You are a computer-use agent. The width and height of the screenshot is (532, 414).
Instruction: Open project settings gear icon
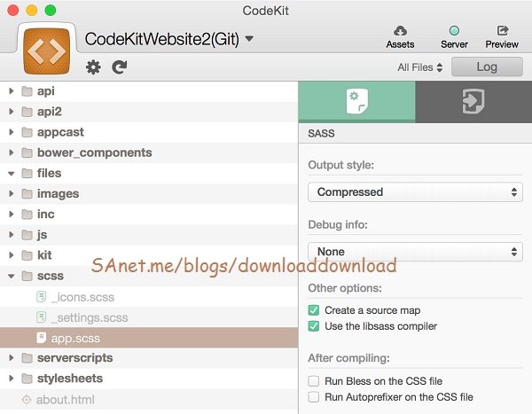[93, 67]
